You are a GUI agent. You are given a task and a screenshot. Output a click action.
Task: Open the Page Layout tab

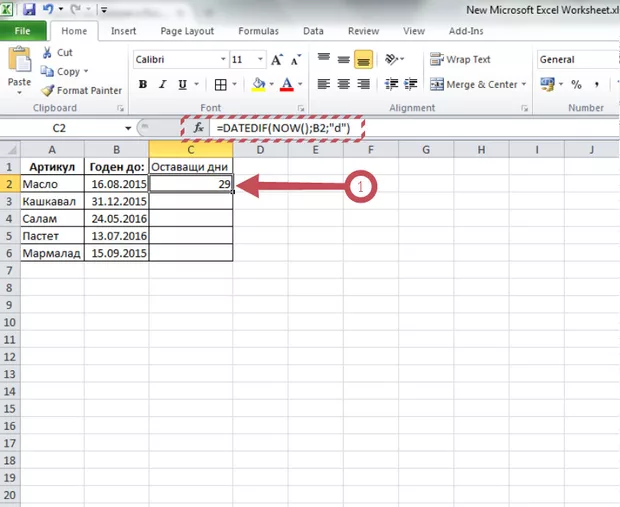[x=187, y=31]
